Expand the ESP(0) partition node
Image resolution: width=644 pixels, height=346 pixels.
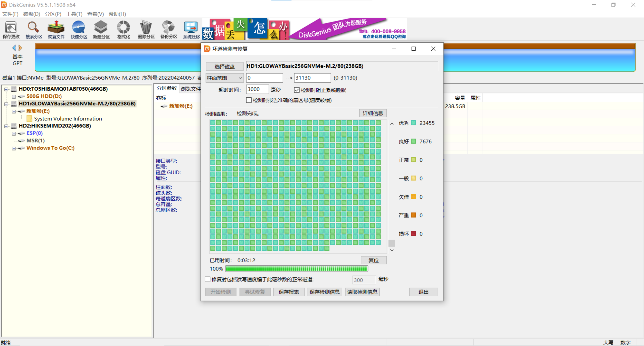14,133
